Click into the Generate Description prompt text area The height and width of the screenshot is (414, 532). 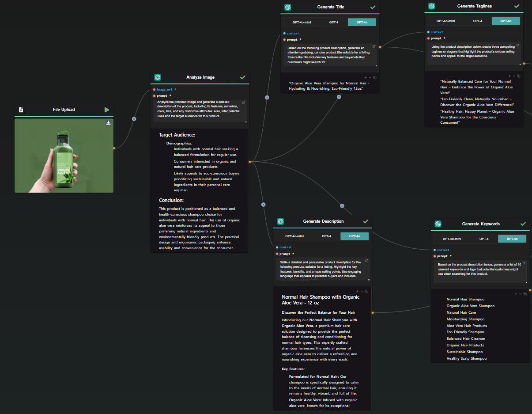point(323,269)
